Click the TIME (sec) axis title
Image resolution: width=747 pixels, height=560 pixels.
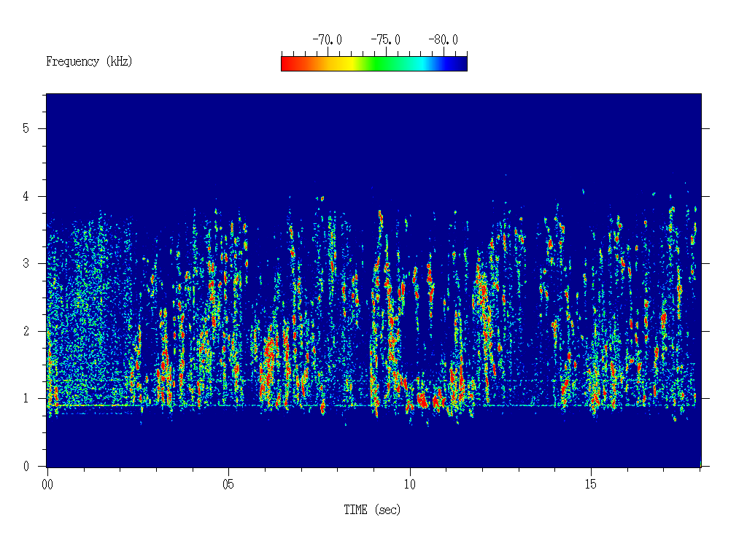(x=372, y=510)
